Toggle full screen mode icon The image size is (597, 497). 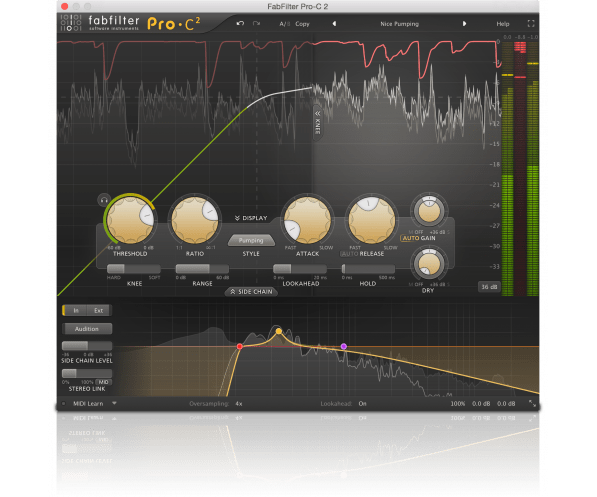(531, 24)
